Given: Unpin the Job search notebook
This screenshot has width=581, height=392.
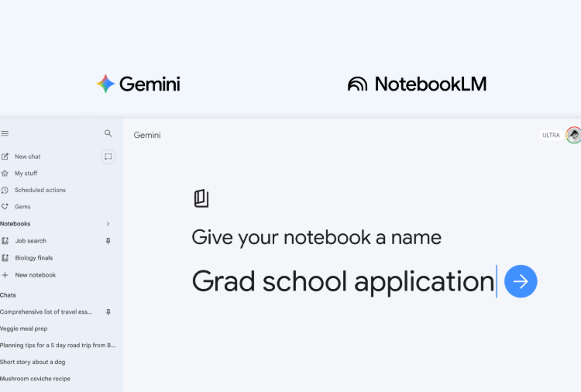Looking at the screenshot, I should [x=108, y=241].
